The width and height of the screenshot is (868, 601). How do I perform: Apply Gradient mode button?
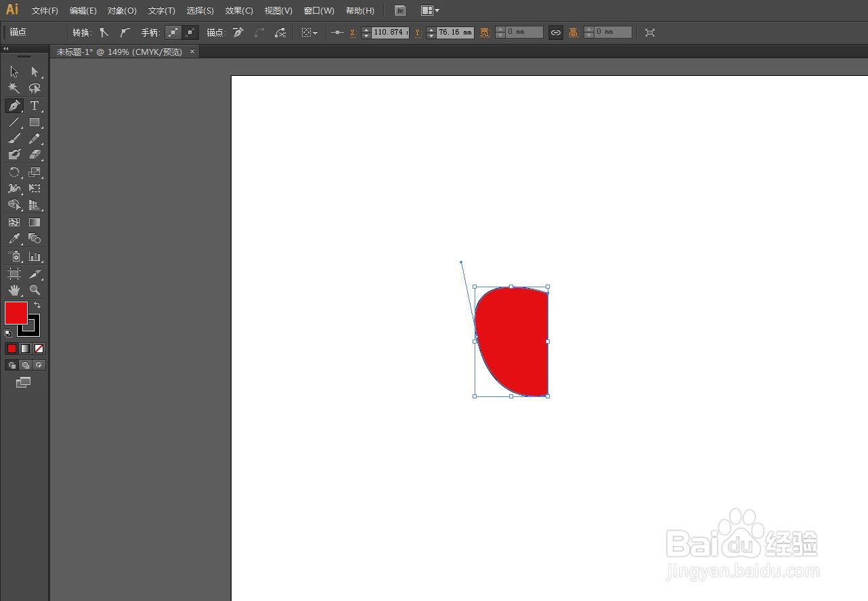(x=25, y=348)
